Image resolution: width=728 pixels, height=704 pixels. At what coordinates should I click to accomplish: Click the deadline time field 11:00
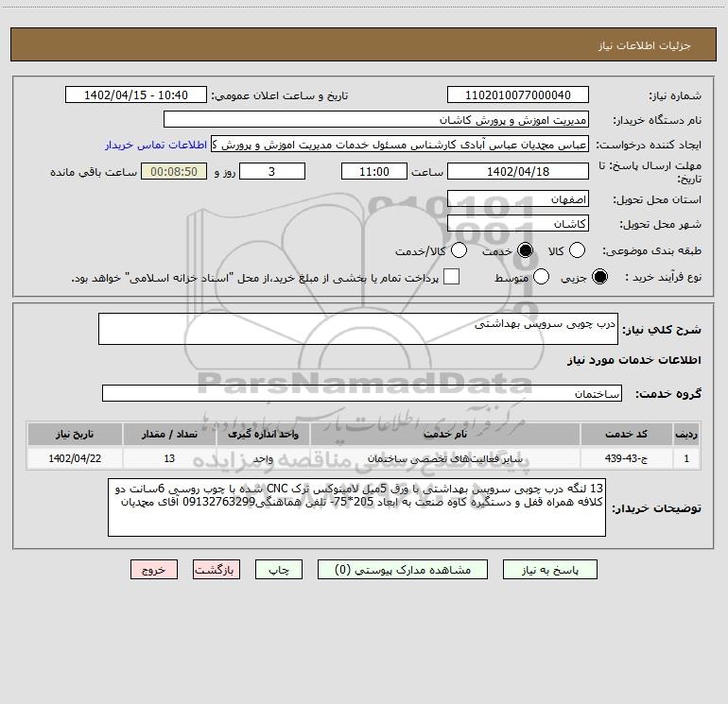(x=374, y=171)
